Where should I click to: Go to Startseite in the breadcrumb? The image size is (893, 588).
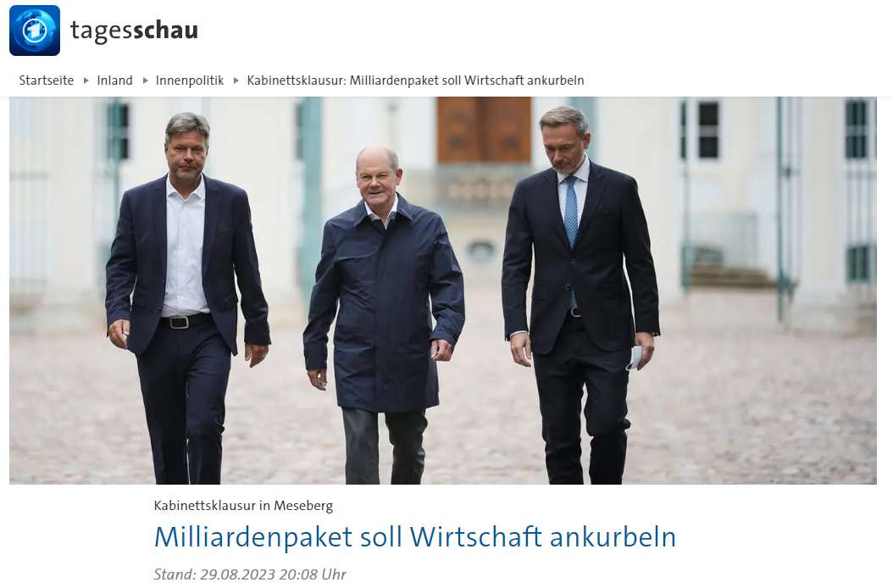tap(46, 80)
